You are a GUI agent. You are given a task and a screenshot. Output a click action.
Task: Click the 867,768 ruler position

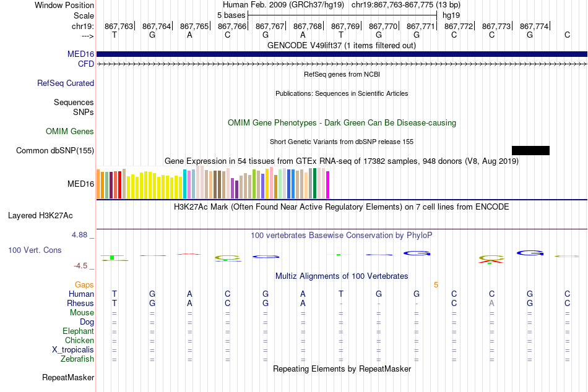point(308,26)
